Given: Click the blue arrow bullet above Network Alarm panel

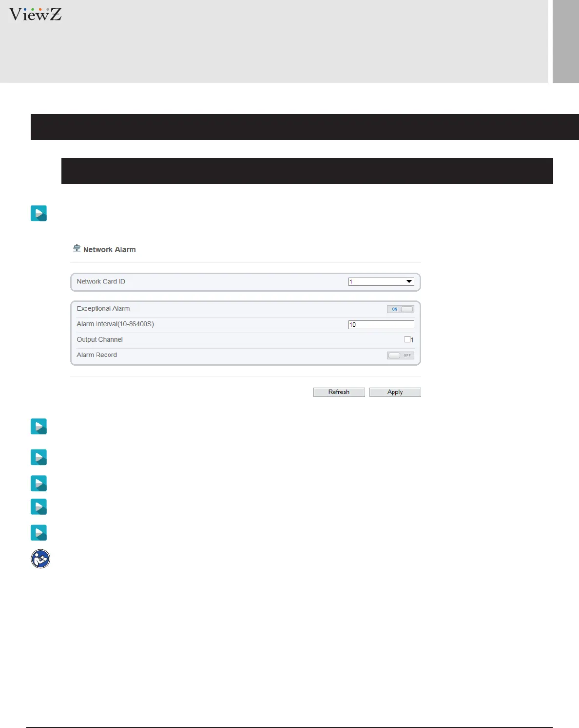Looking at the screenshot, I should click(39, 213).
